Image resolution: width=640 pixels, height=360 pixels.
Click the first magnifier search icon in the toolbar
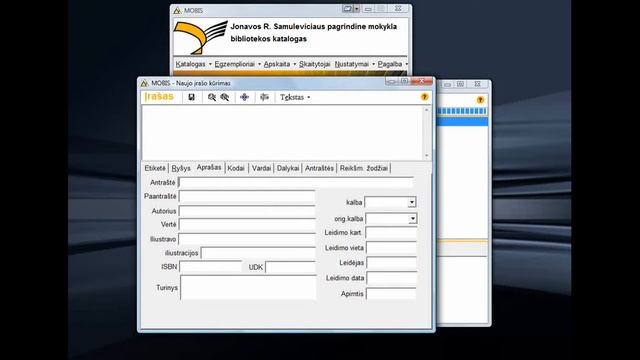pyautogui.click(x=211, y=97)
